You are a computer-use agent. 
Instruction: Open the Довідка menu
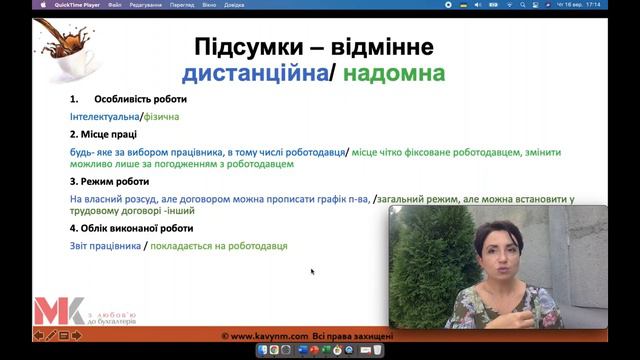coord(234,5)
